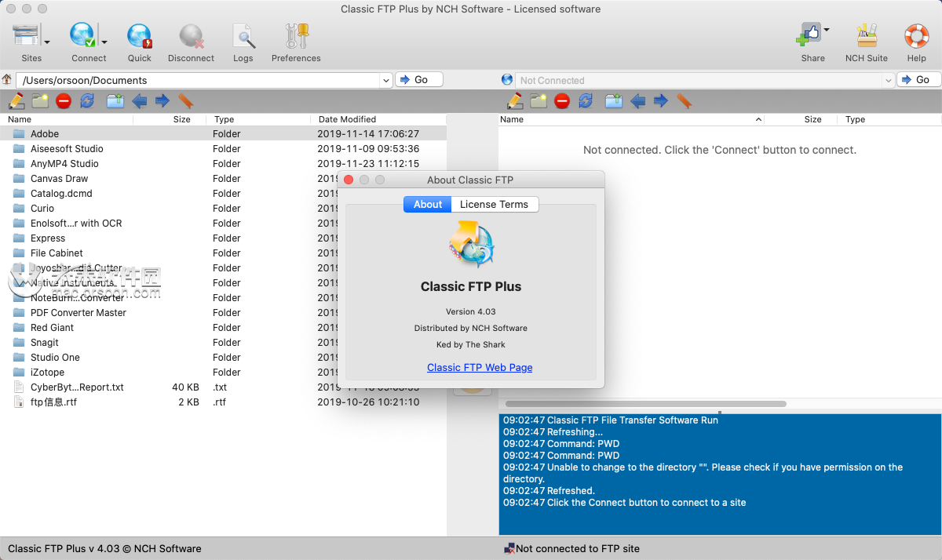Click Go beside the Not Connected field
The image size is (942, 560).
click(x=920, y=80)
